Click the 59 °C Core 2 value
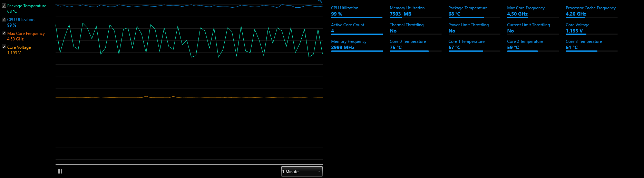The image size is (644, 178). [513, 48]
